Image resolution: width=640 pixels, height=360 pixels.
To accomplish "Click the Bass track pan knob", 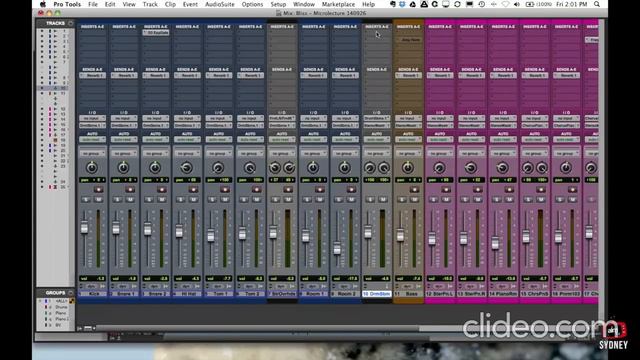I will coord(408,167).
